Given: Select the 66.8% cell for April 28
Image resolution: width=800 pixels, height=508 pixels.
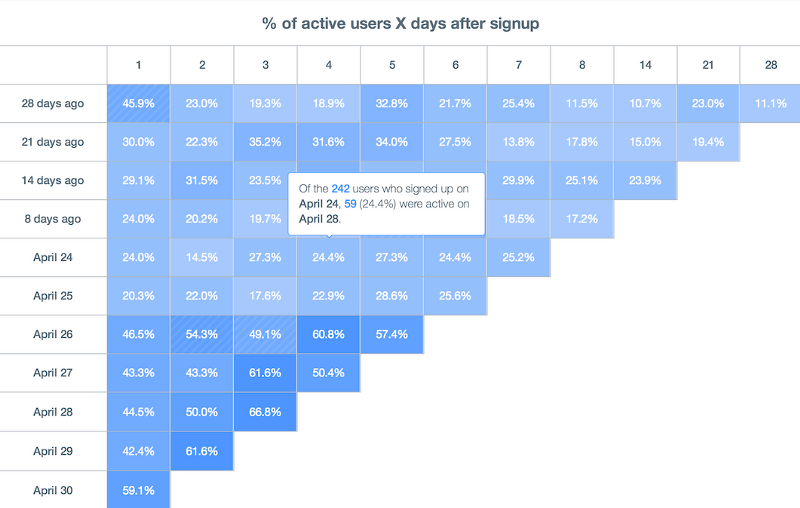Looking at the screenshot, I should pyautogui.click(x=265, y=413).
